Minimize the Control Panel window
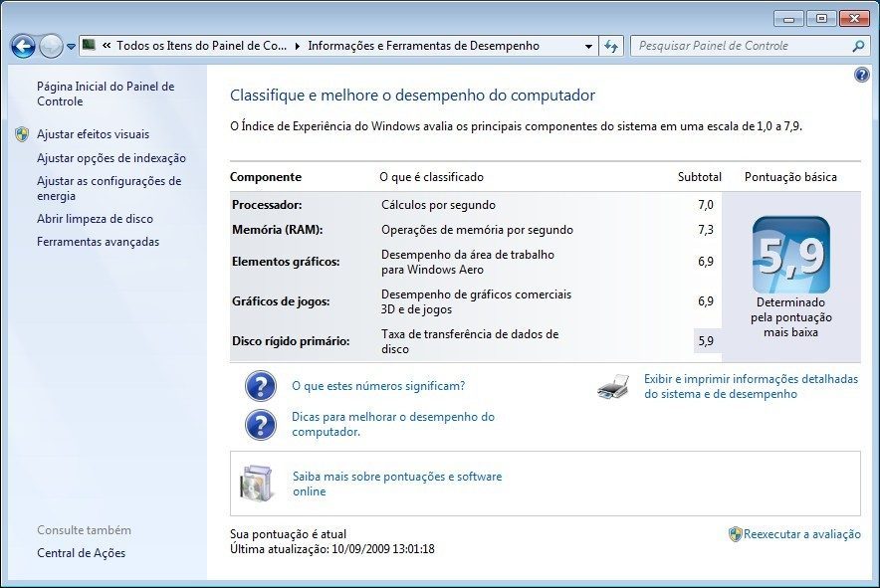 tap(788, 19)
